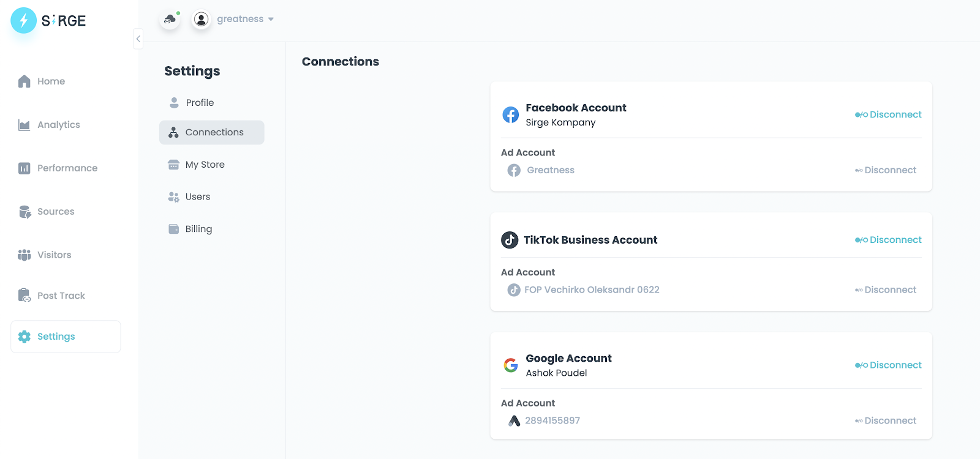Disconnect the Facebook Account
This screenshot has height=459, width=980.
coord(888,114)
